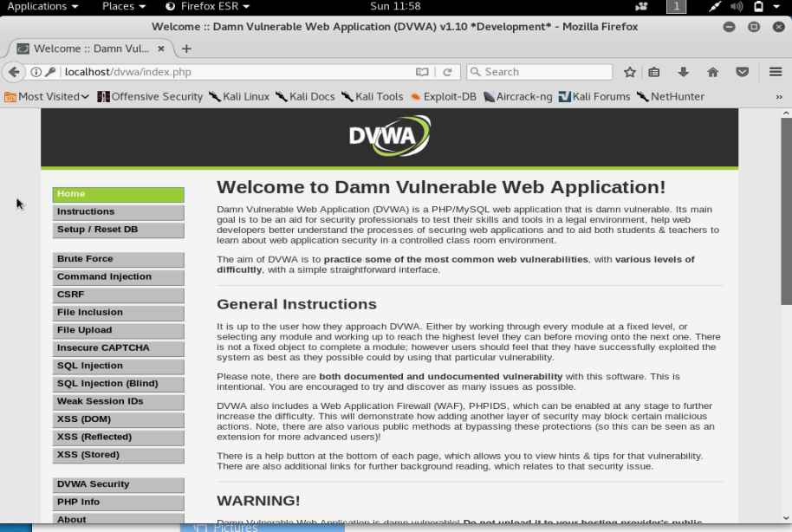Go to the File Inclusion module

coord(118,313)
